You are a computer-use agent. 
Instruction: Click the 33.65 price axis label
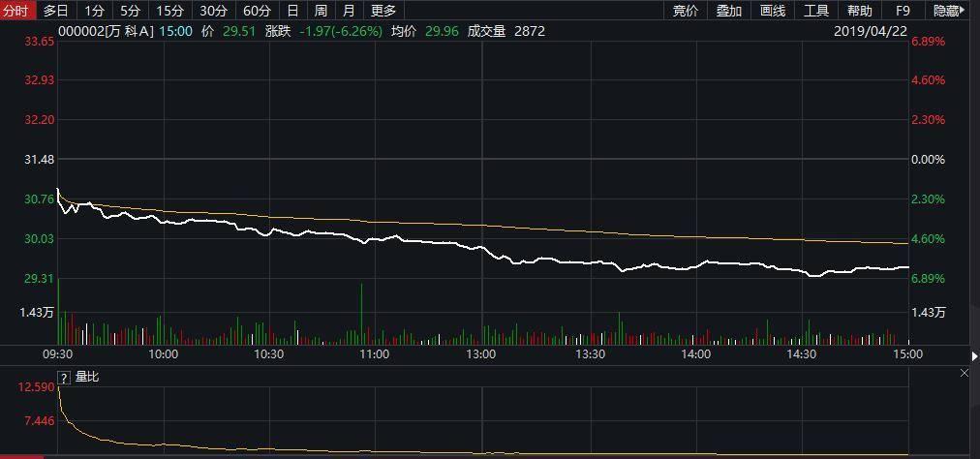(39, 42)
